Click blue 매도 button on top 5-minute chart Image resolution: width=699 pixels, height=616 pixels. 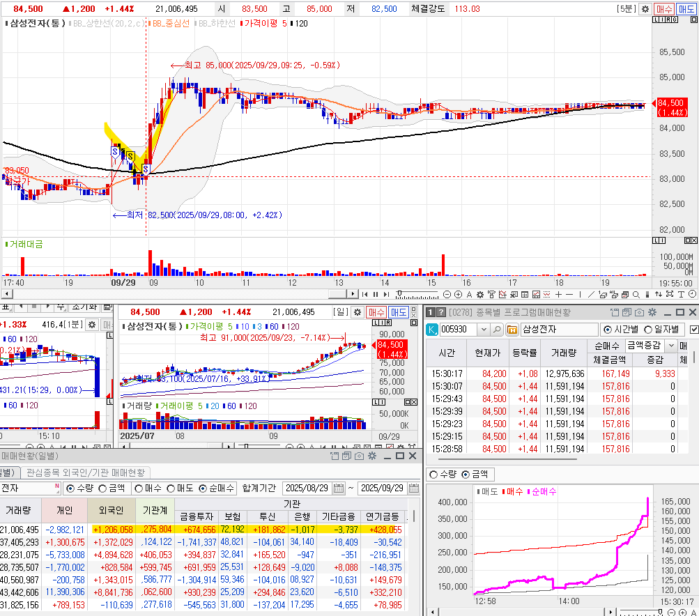pos(686,9)
